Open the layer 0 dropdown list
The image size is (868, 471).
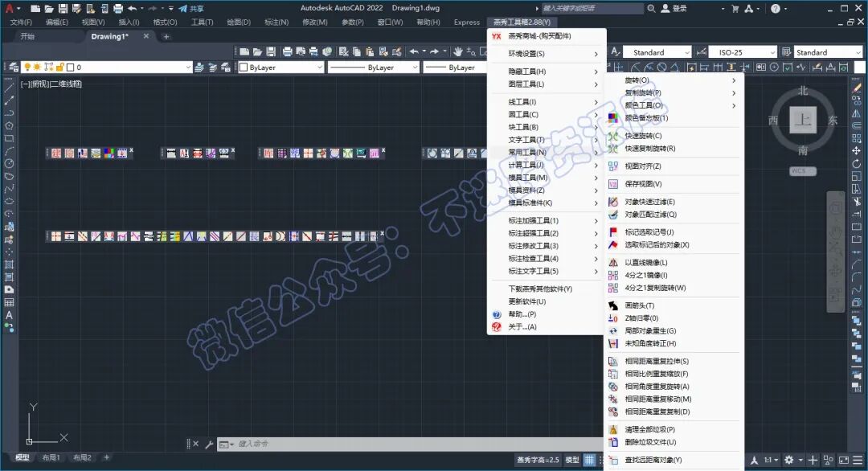(x=105, y=67)
